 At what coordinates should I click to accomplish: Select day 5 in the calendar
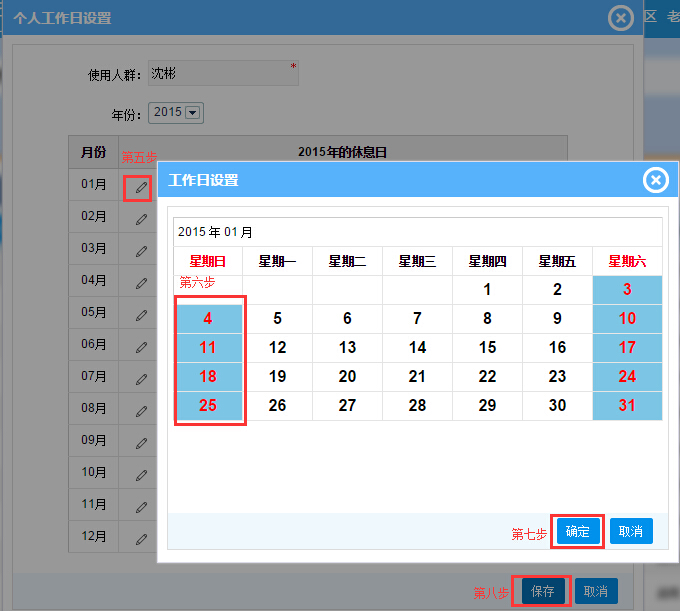[278, 319]
